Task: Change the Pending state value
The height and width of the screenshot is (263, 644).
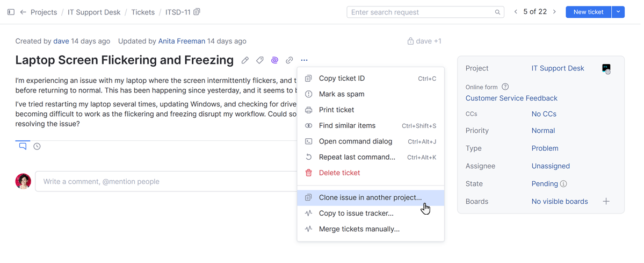Action: [545, 184]
